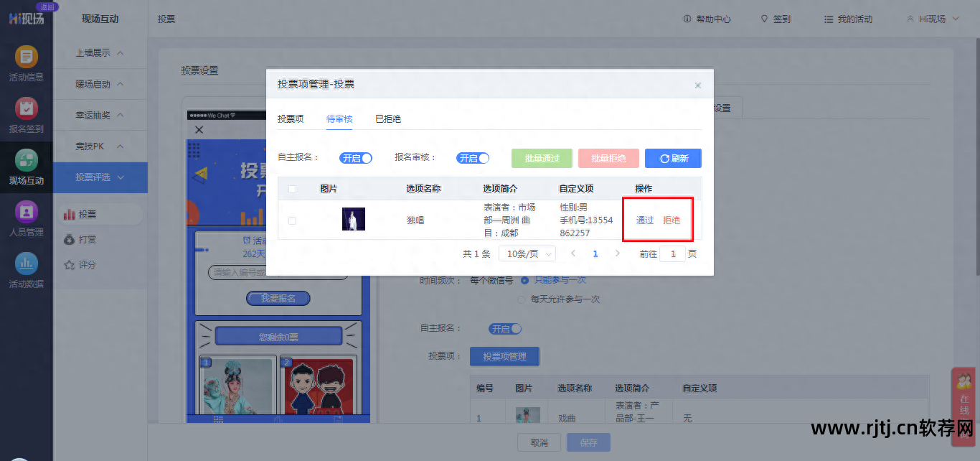The image size is (980, 461).
Task: Select 活动信息 in left sidebar
Action: (26, 65)
